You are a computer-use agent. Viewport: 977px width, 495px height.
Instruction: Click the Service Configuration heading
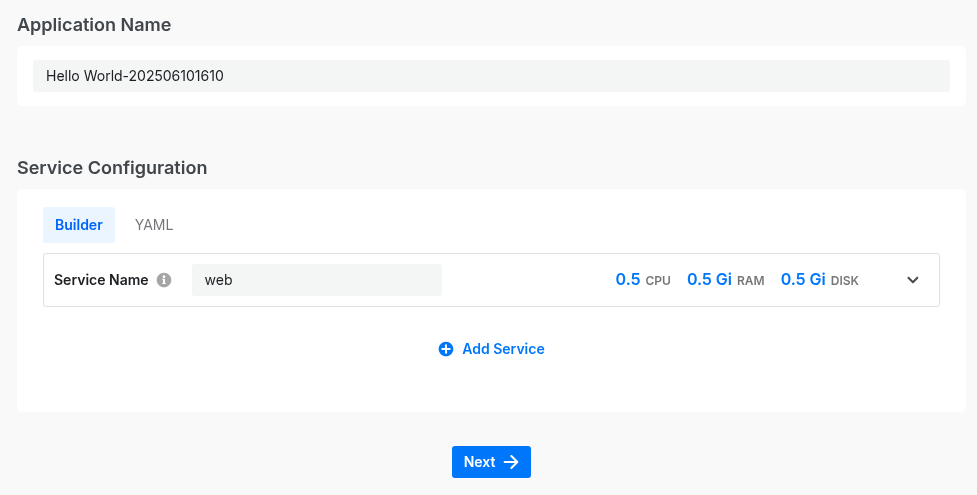112,167
